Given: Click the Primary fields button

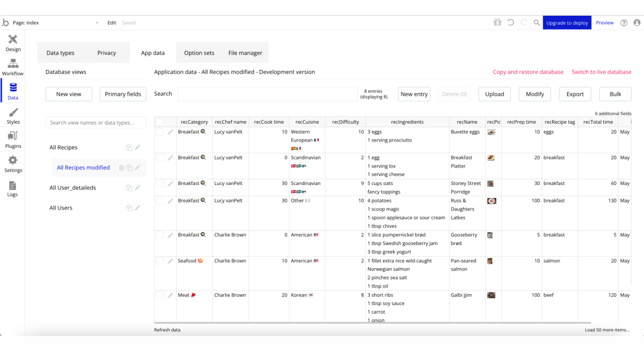Looking at the screenshot, I should point(123,94).
